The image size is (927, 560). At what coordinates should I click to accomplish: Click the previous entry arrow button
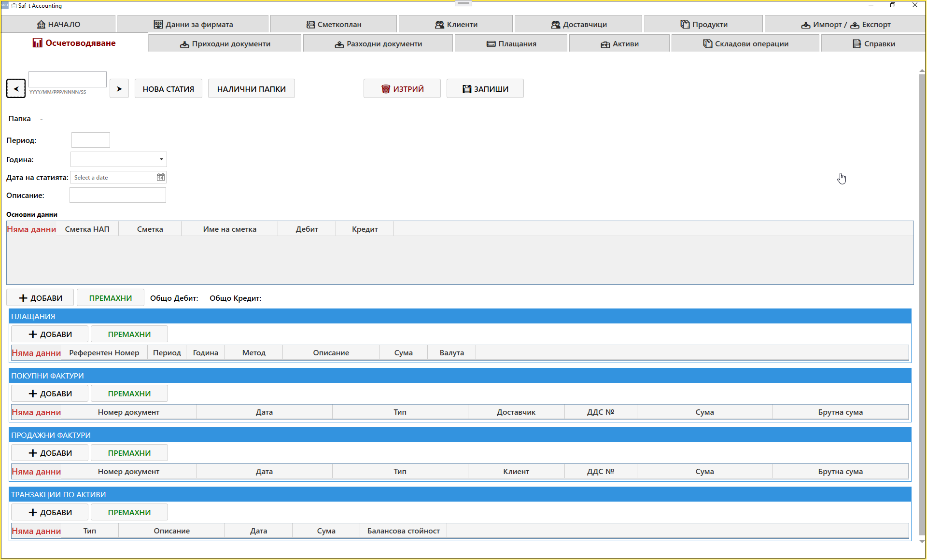(x=16, y=88)
